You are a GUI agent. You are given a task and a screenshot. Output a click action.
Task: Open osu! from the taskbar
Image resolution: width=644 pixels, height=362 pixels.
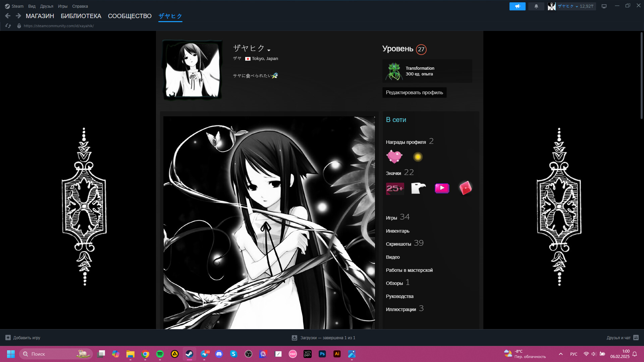click(x=293, y=354)
